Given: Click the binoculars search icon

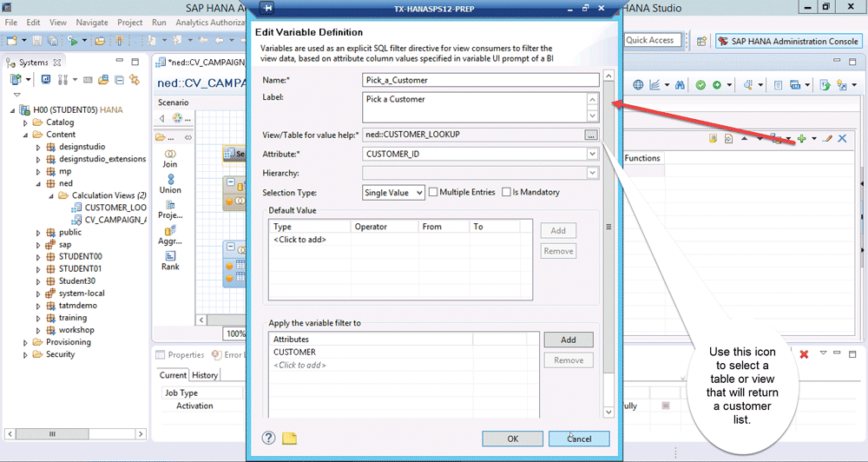Looking at the screenshot, I should pos(680,85).
